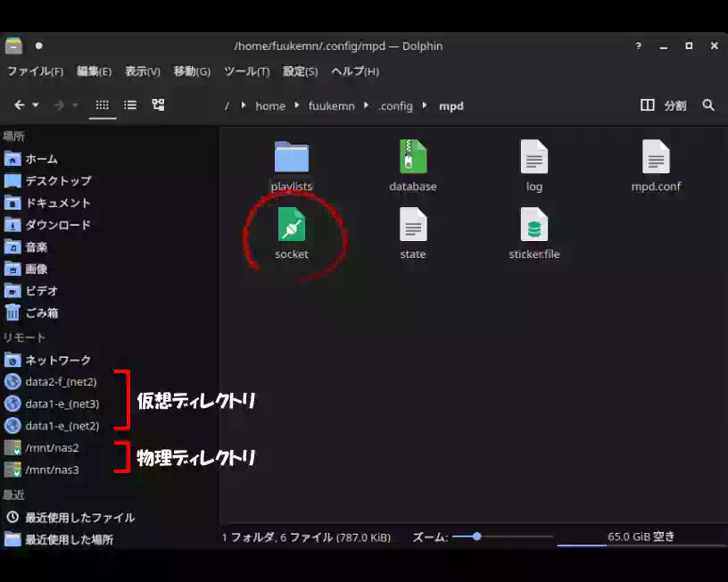The height and width of the screenshot is (582, 728).
Task: Click the forward navigation arrow
Action: click(x=59, y=105)
